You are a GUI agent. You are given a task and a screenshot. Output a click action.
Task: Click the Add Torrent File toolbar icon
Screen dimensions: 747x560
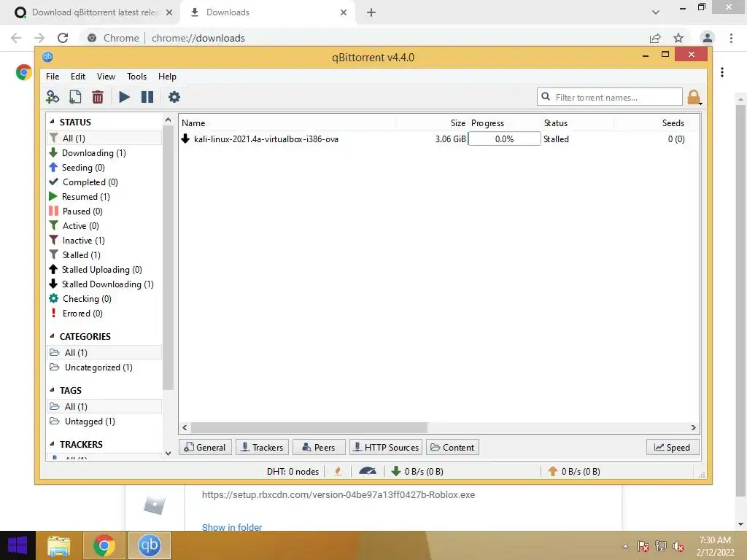[x=75, y=97]
